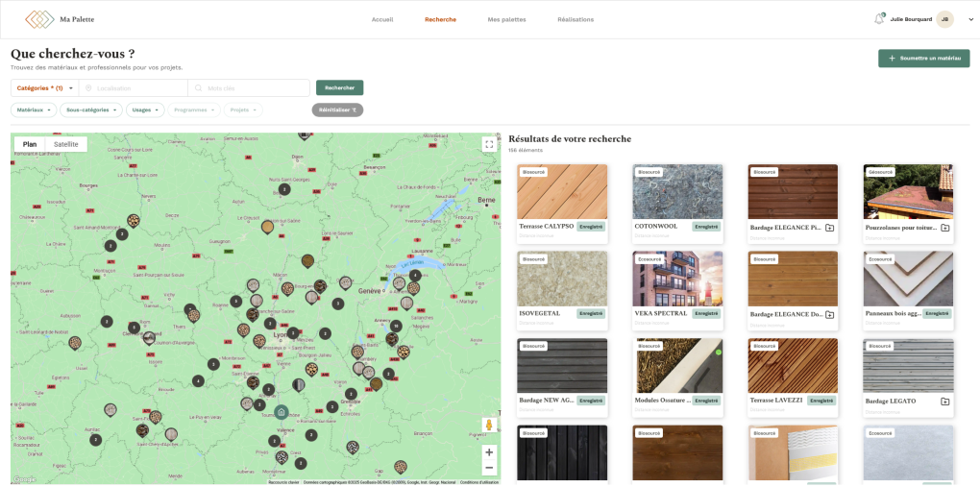The height and width of the screenshot is (487, 980).
Task: Click the notification bell icon
Action: point(878,19)
